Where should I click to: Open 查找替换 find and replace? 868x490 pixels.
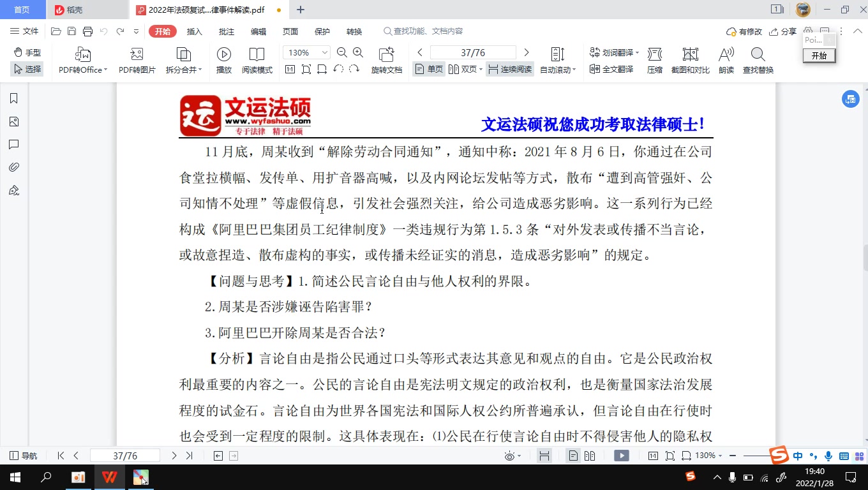[757, 61]
